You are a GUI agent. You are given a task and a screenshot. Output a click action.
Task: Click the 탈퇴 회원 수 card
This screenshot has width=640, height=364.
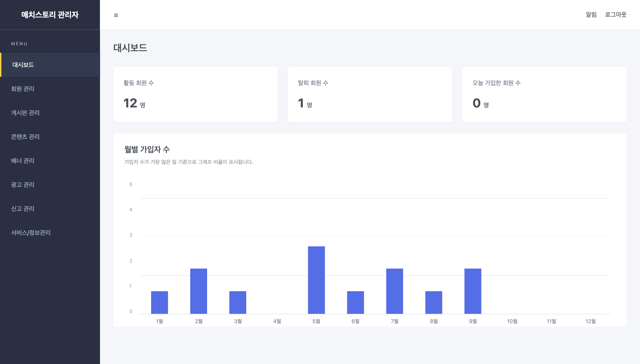click(370, 95)
